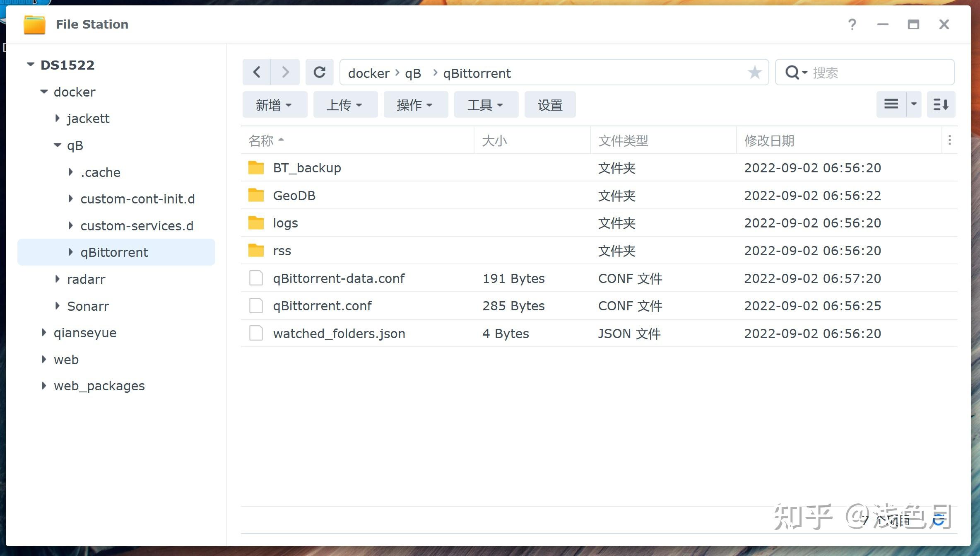Navigate back with the back arrow
The height and width of the screenshot is (556, 980).
(256, 72)
